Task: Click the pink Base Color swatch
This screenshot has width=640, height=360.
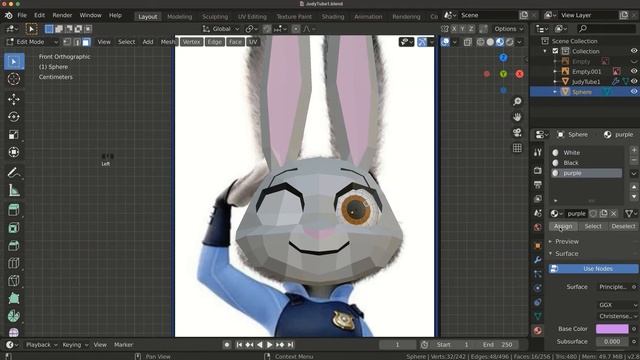Action: coord(612,329)
